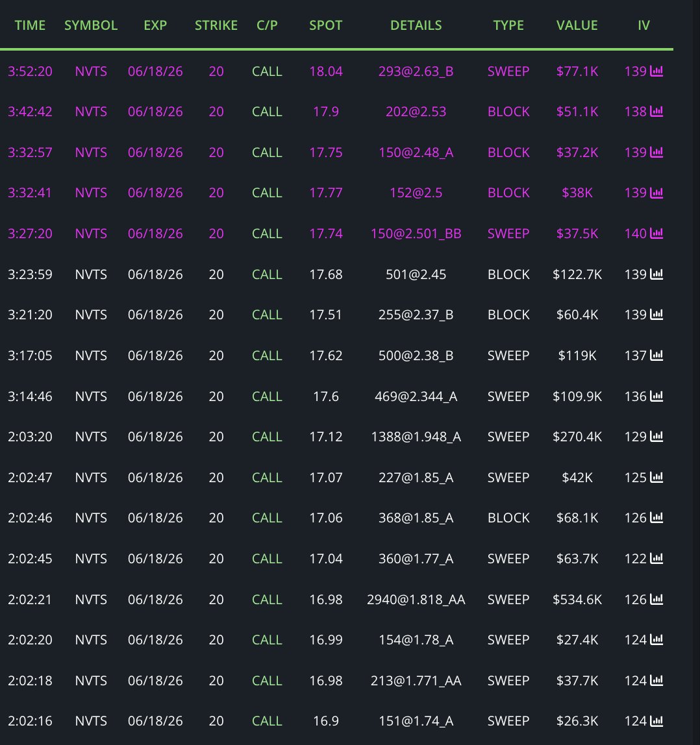Click details 360@1.77_A

pyautogui.click(x=416, y=559)
